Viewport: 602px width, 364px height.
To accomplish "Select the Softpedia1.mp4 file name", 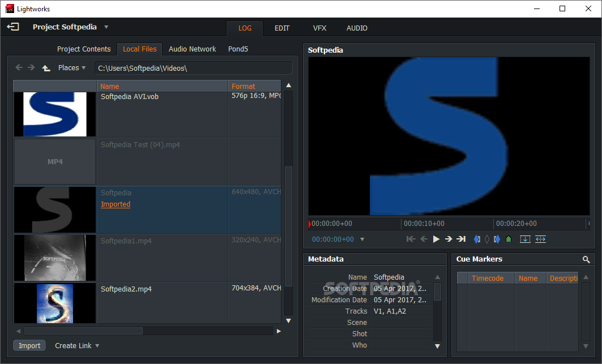I will click(126, 241).
